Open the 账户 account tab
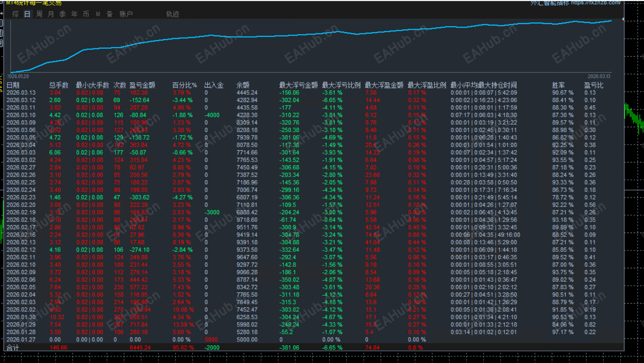644x363 pixels. click(x=126, y=14)
